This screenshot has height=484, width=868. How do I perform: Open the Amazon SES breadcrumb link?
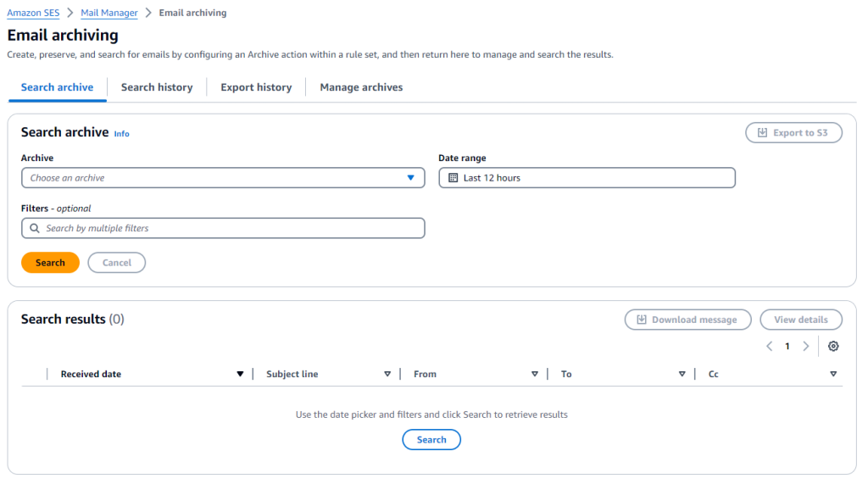point(33,13)
